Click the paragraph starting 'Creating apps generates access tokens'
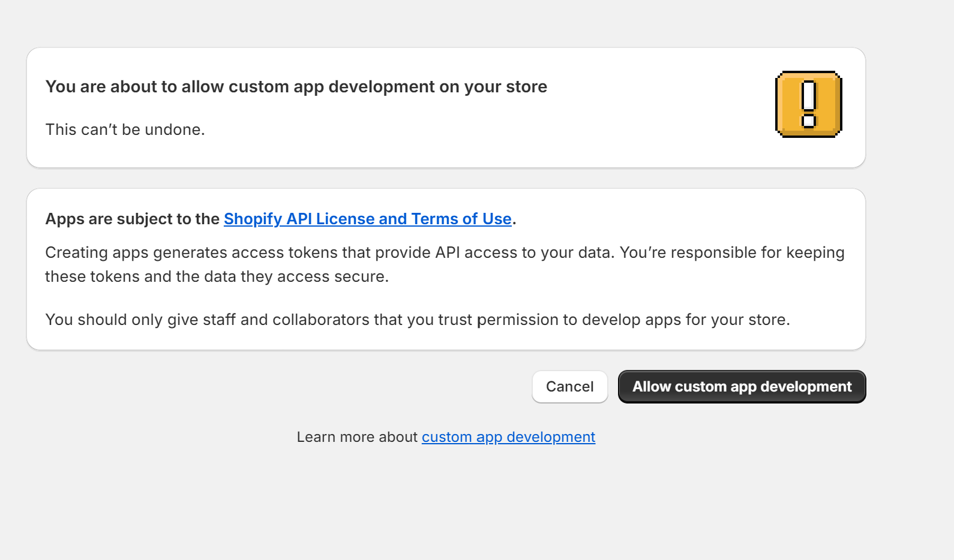This screenshot has width=954, height=560. pyautogui.click(x=445, y=264)
